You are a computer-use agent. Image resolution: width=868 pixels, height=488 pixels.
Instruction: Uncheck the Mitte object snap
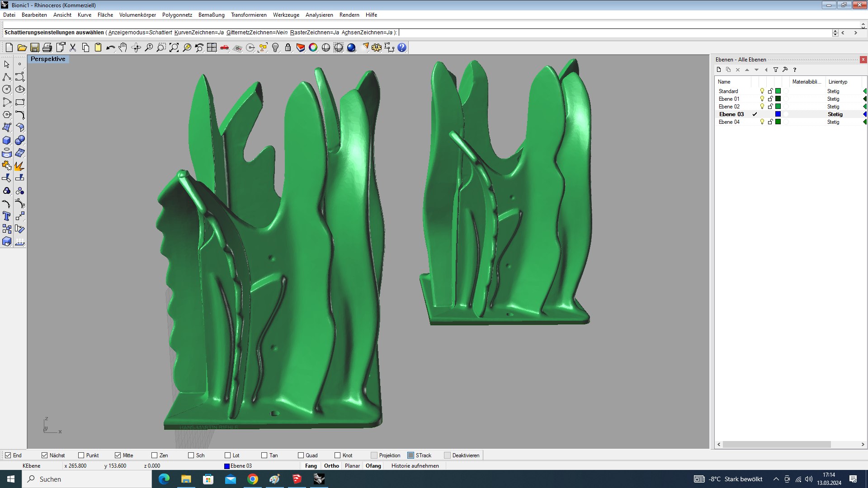click(118, 455)
